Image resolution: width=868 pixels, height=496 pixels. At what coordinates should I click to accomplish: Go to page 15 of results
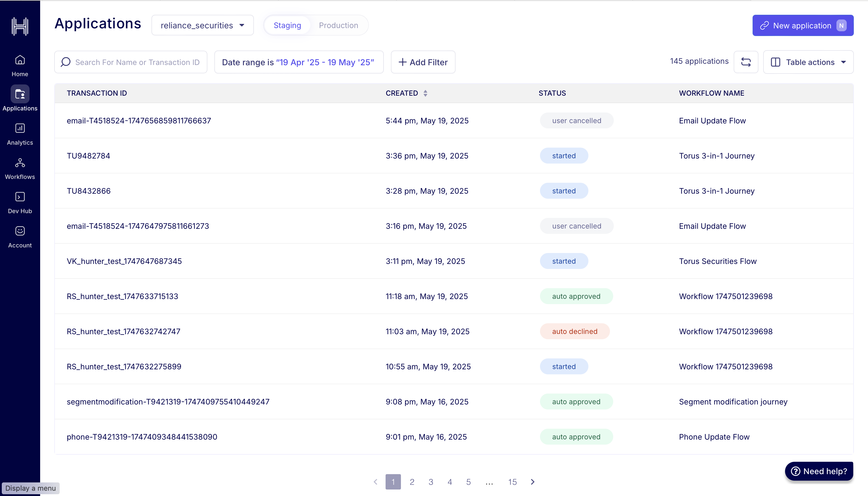pos(512,482)
